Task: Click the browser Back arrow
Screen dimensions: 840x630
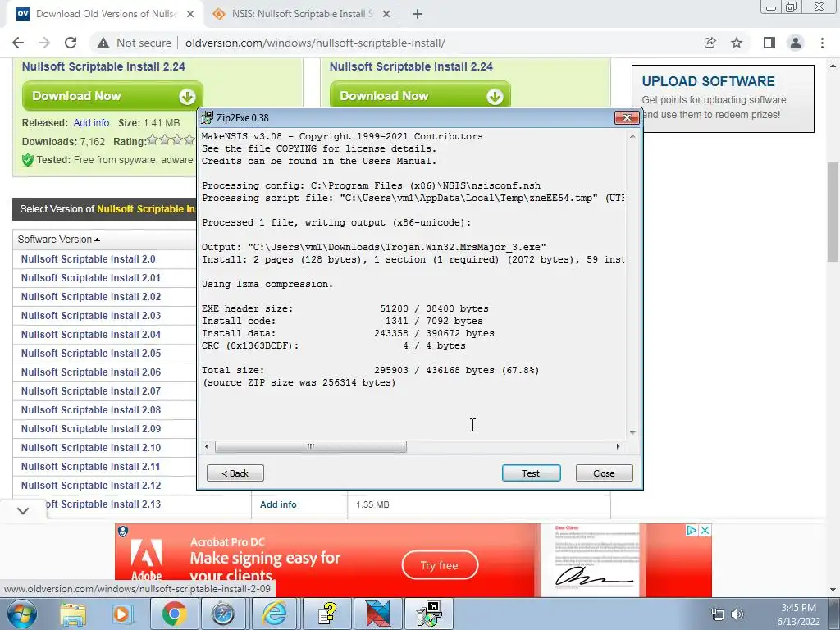Action: pyautogui.click(x=18, y=43)
